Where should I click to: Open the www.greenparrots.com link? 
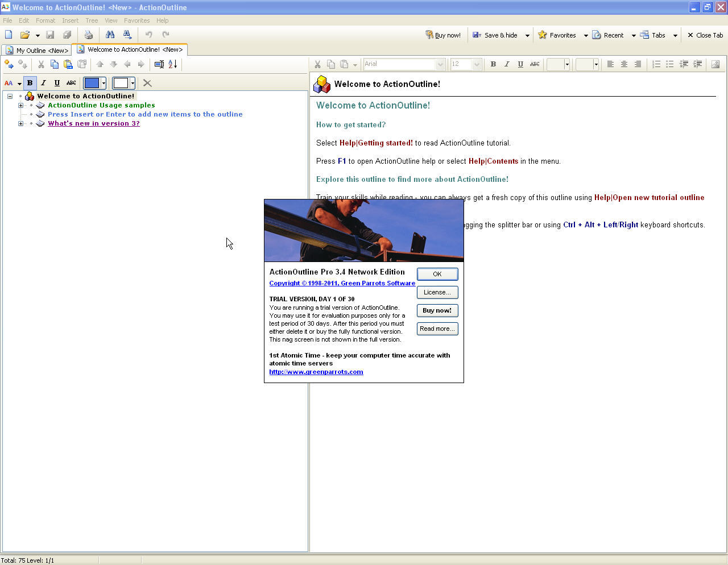[316, 372]
